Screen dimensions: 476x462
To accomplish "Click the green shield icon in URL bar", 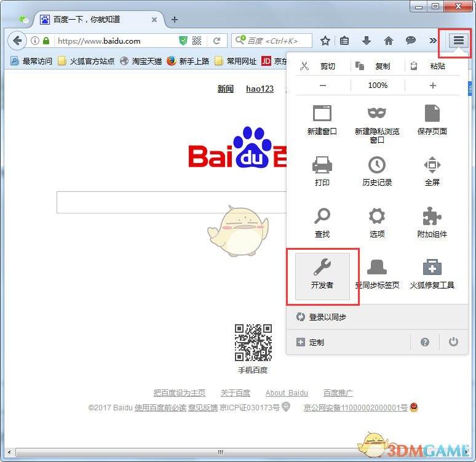I will (183, 41).
